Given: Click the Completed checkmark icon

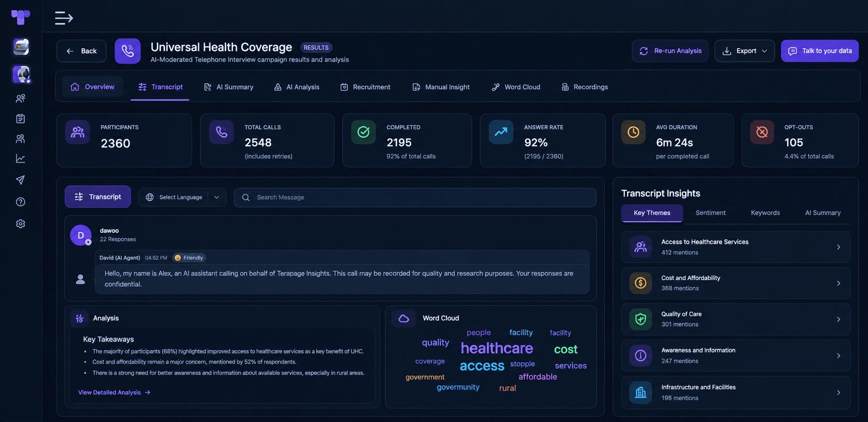Looking at the screenshot, I should point(364,132).
